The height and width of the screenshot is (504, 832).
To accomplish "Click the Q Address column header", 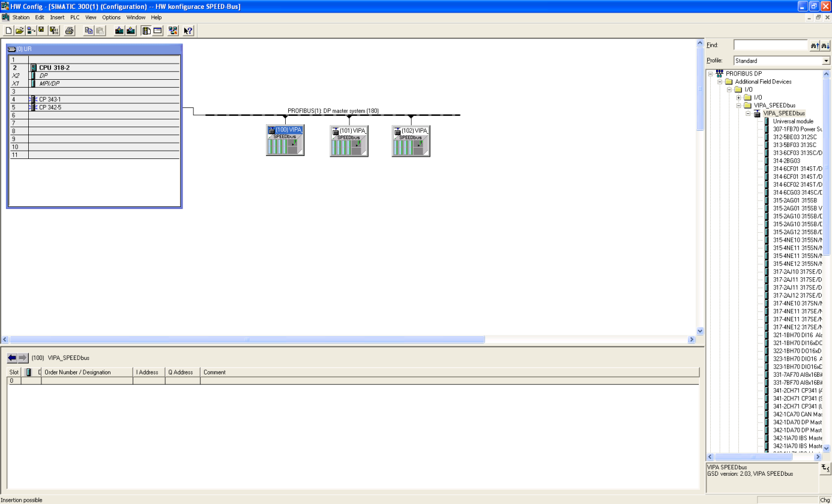I will click(x=183, y=372).
